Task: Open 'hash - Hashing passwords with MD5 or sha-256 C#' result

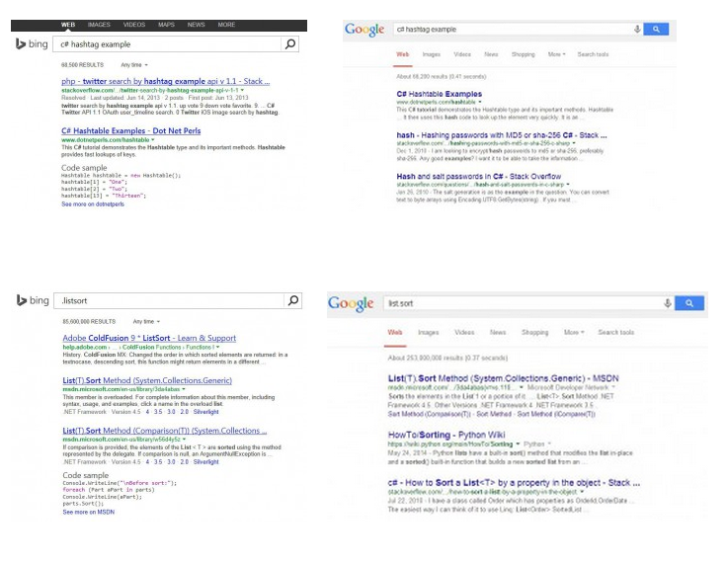Action: (502, 135)
